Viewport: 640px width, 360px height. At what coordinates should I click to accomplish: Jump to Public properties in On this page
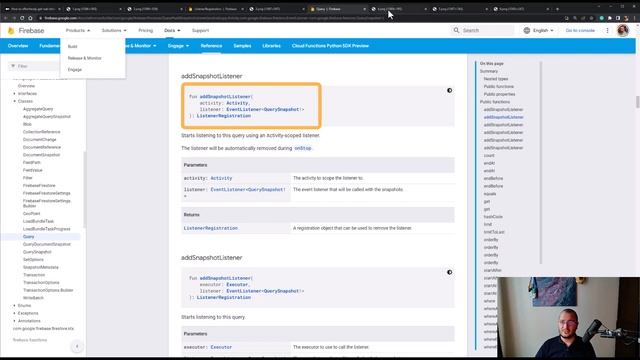pos(499,94)
